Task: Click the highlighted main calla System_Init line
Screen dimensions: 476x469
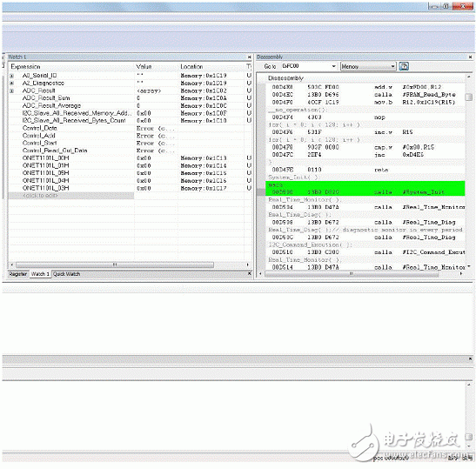Action: click(x=365, y=189)
